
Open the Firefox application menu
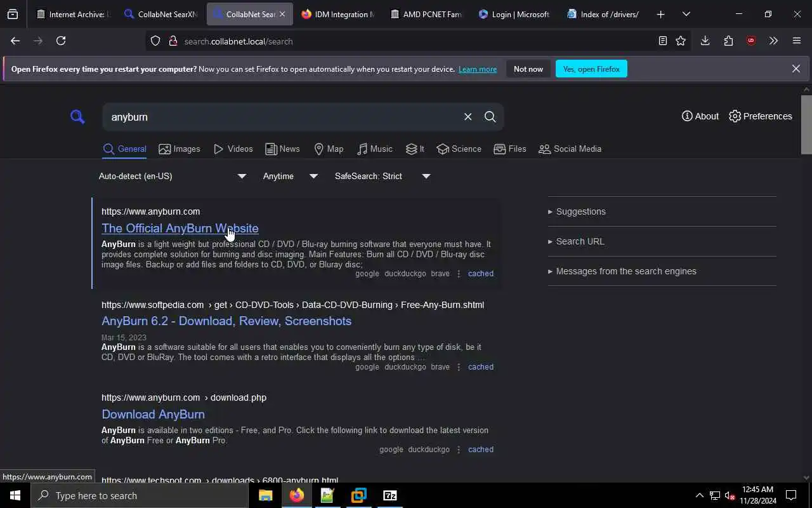point(797,41)
